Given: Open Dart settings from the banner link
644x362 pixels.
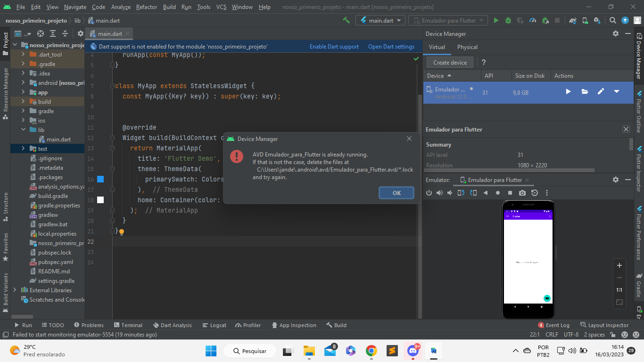Looking at the screenshot, I should [x=391, y=47].
